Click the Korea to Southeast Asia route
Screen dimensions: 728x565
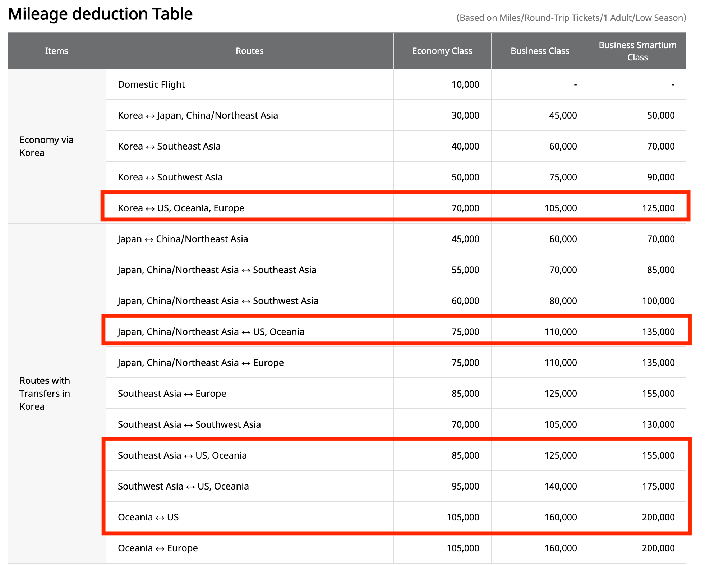click(x=169, y=146)
